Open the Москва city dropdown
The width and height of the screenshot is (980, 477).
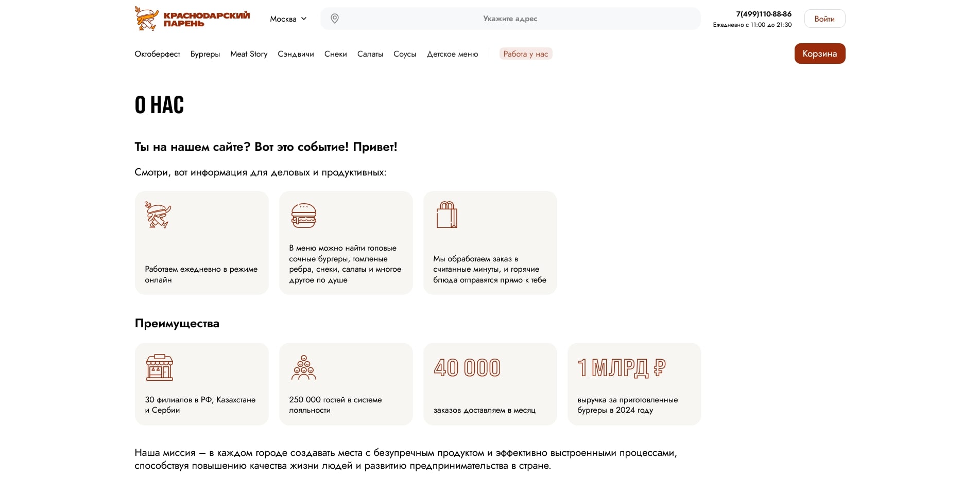pyautogui.click(x=288, y=19)
